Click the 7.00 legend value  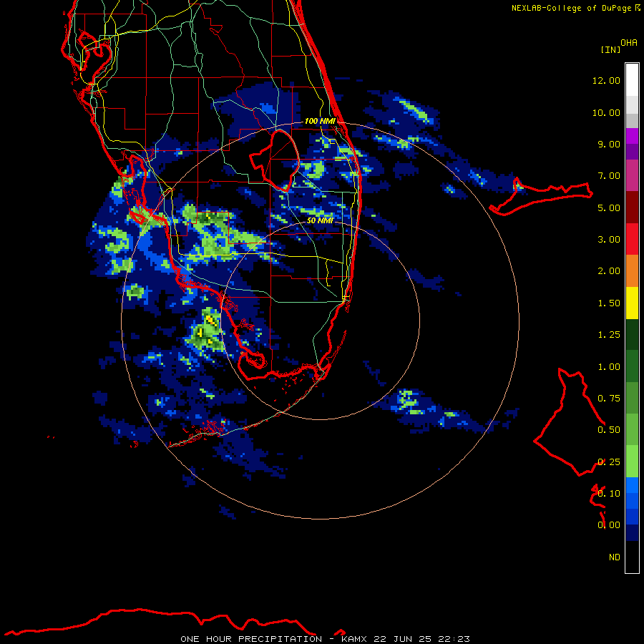(x=609, y=176)
